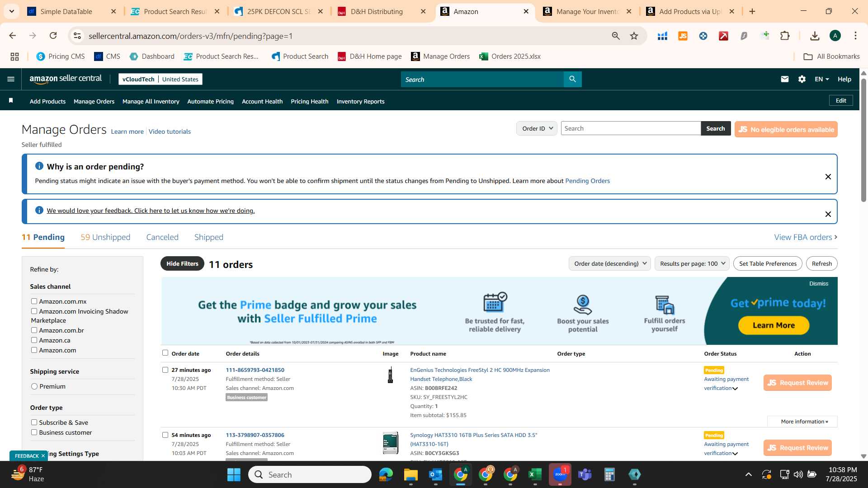Select the order 113-3798907-0357806 checkbox

click(x=165, y=435)
